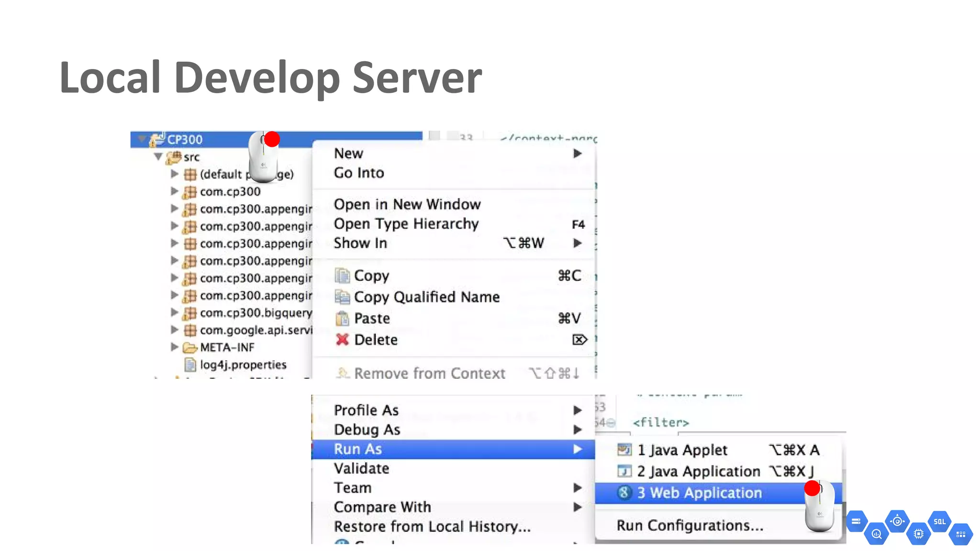Collapse the CP300 project tree
Screen dimensions: 980x551
[x=142, y=139]
